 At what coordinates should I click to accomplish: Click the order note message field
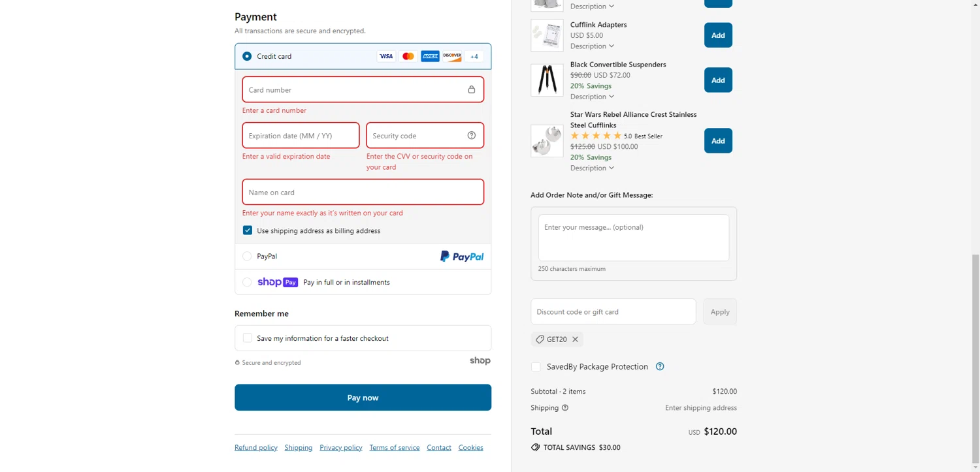click(x=633, y=237)
